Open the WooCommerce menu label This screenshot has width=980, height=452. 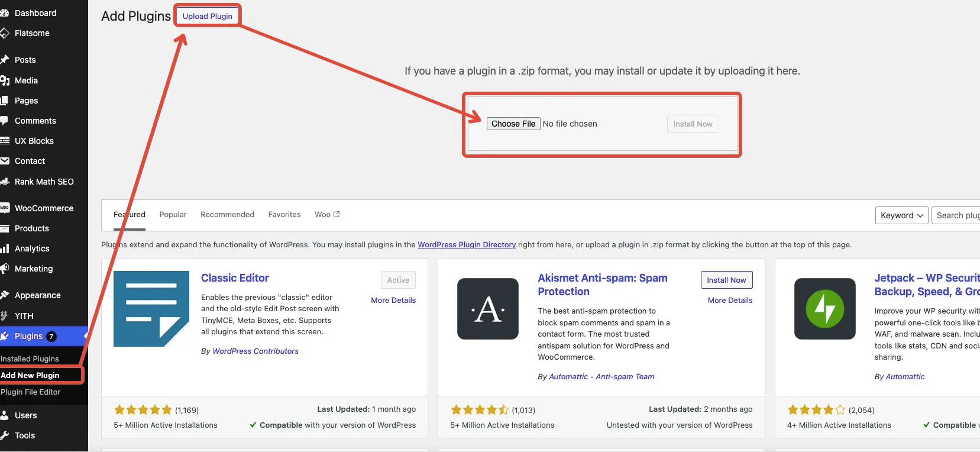pyautogui.click(x=44, y=208)
